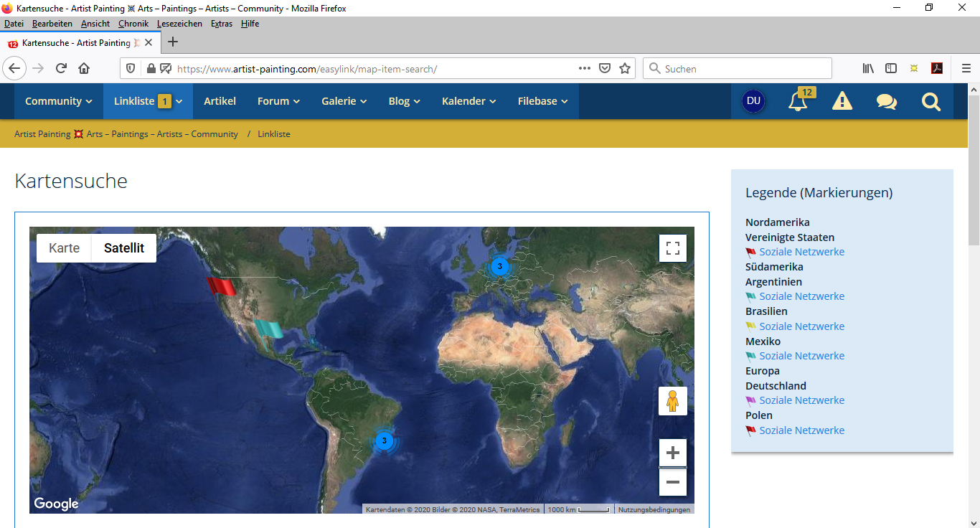
Task: Expand the Filebase dropdown menu
Action: click(x=543, y=101)
